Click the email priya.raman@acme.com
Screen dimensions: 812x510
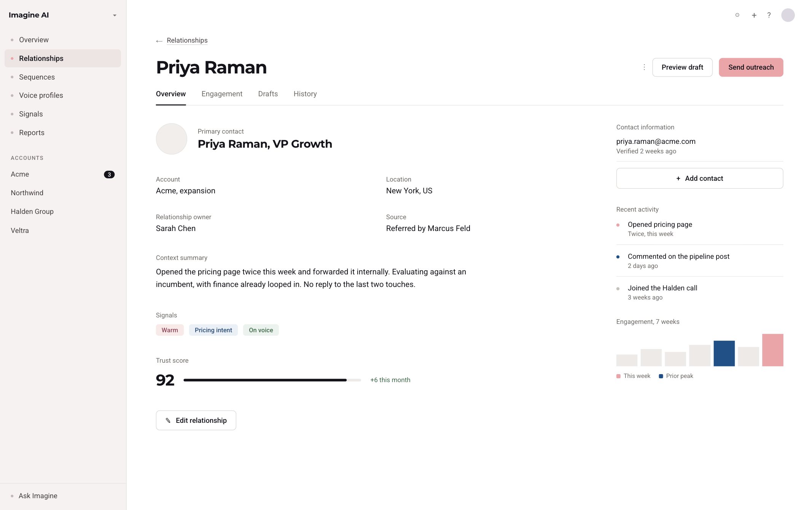tap(656, 142)
